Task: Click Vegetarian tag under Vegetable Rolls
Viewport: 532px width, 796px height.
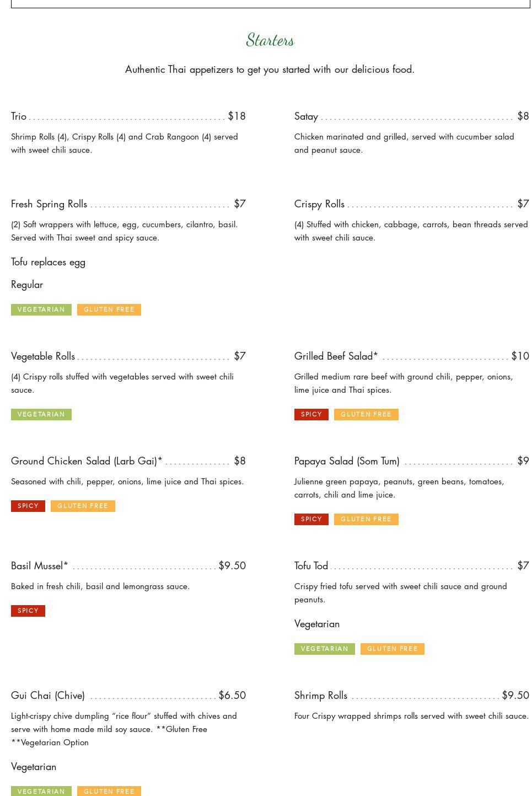Action: tap(41, 414)
